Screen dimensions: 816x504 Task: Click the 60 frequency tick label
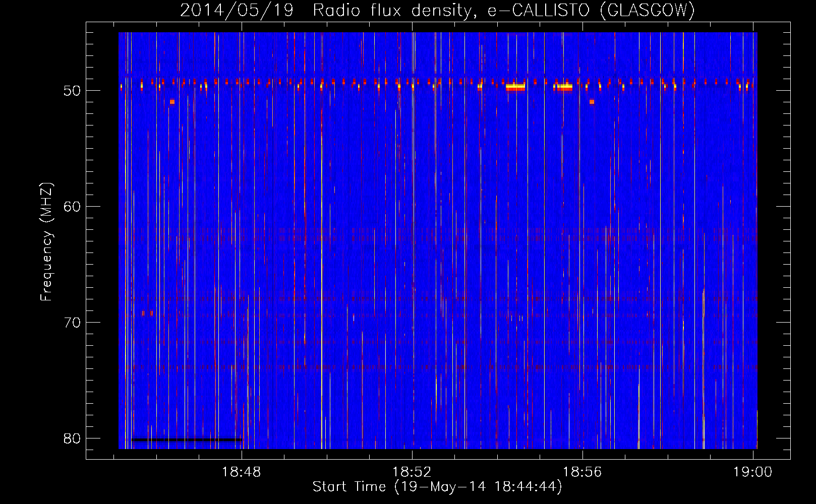[73, 207]
